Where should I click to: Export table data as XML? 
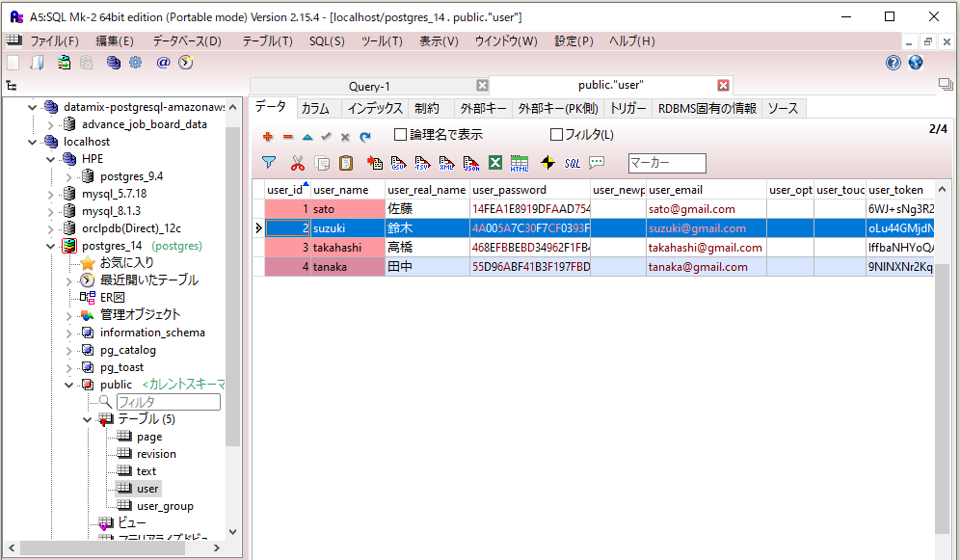point(446,163)
